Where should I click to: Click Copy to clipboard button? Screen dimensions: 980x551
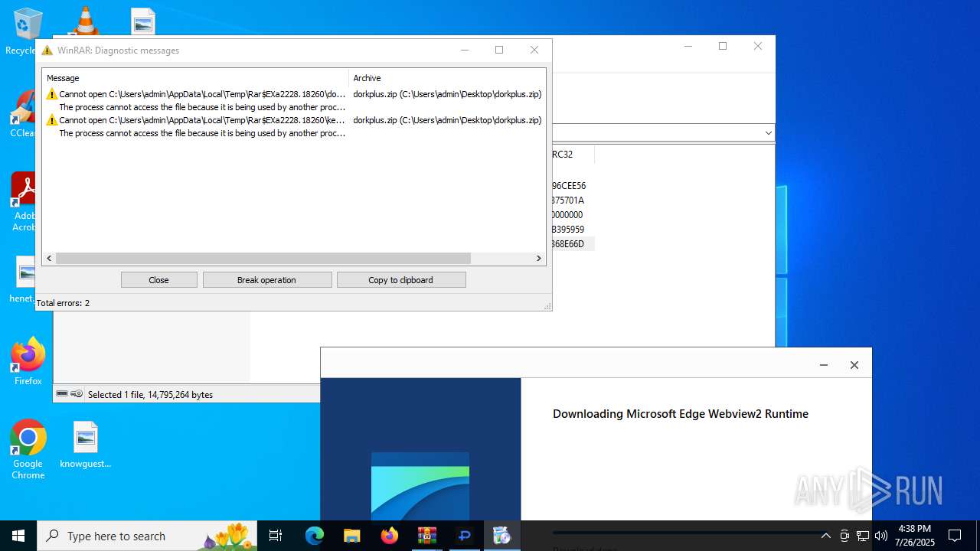coord(400,280)
